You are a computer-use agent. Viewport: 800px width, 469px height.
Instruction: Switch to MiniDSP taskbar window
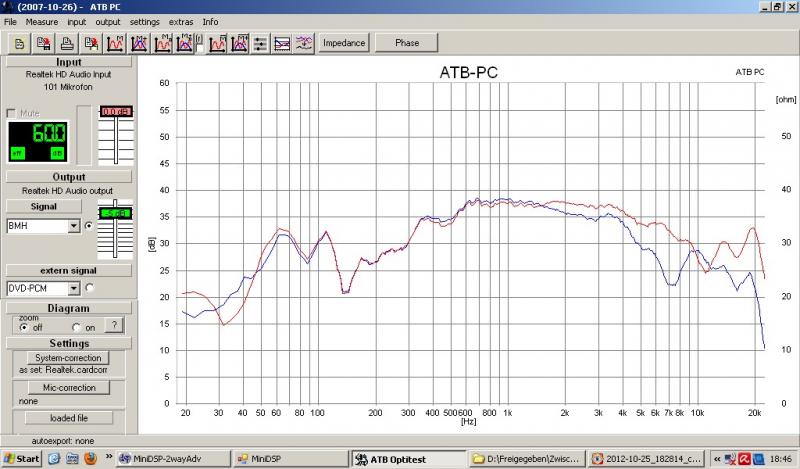[290, 459]
